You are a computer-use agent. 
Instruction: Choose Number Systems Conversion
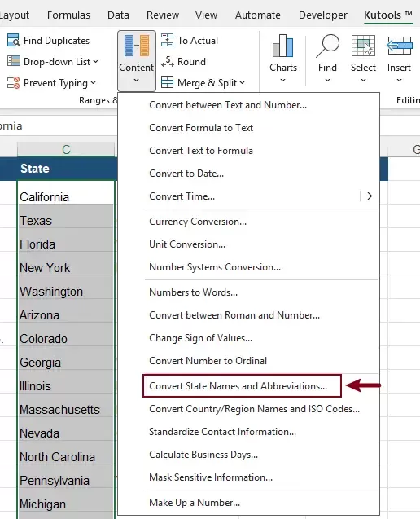click(x=249, y=267)
